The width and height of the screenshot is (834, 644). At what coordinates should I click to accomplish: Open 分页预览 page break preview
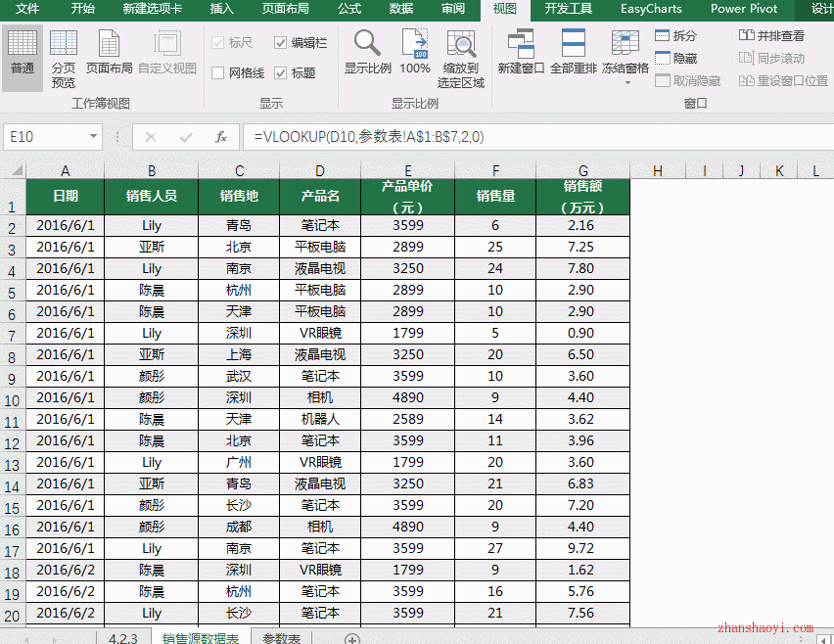point(64,58)
